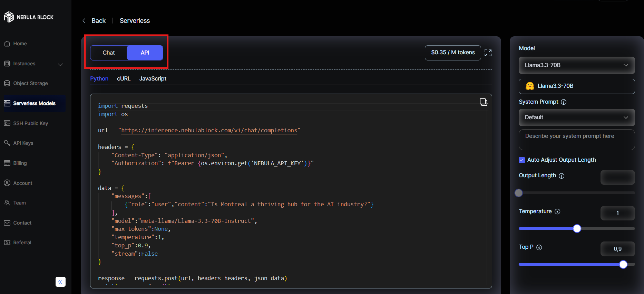Click the $0.35 / M tokens button

point(453,53)
